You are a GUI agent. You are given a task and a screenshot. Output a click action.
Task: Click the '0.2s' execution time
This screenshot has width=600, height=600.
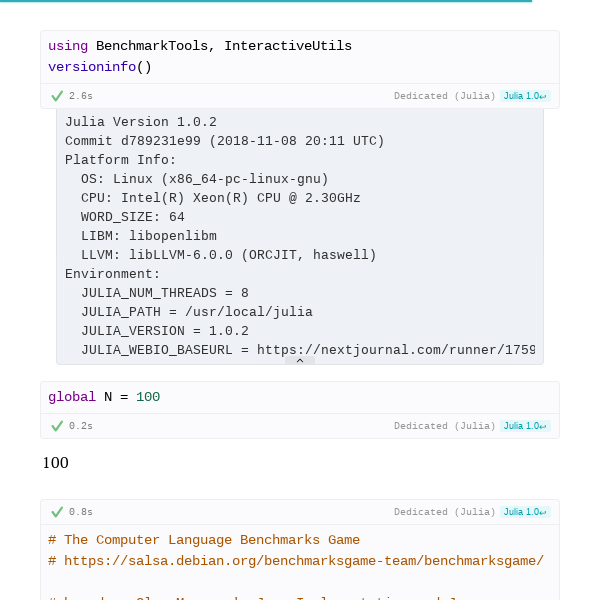coord(81,426)
